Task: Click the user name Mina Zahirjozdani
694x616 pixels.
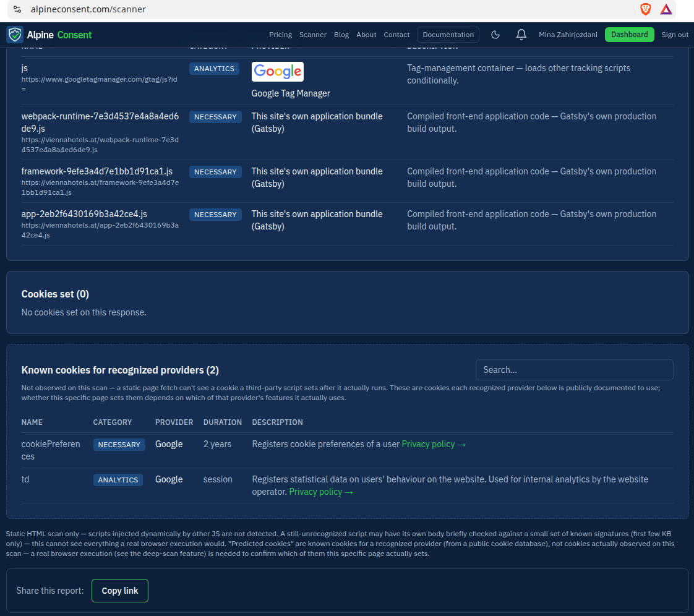Action: (x=568, y=35)
